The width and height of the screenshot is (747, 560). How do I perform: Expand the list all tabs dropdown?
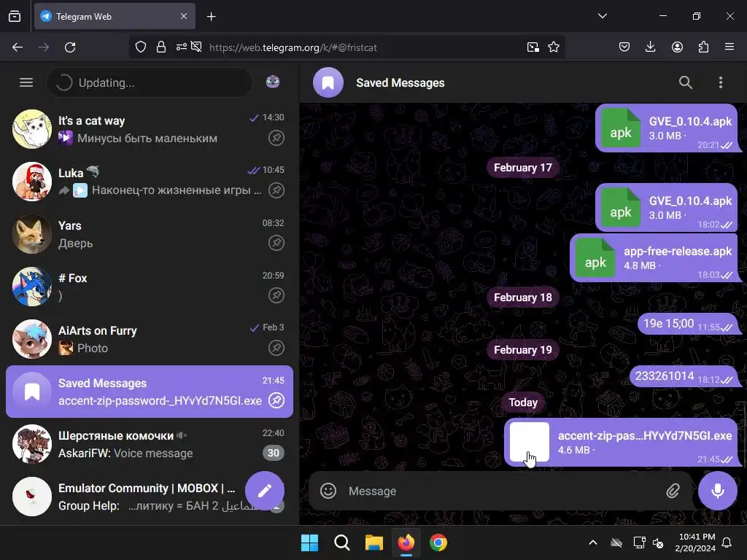pos(602,16)
